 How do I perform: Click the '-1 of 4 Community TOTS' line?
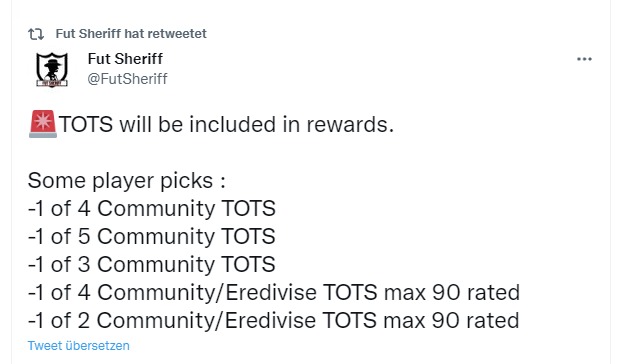(x=151, y=209)
